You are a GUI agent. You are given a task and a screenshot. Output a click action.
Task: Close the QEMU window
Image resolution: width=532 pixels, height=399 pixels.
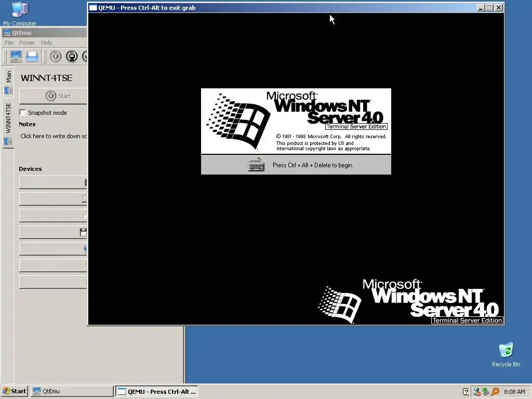click(x=498, y=8)
